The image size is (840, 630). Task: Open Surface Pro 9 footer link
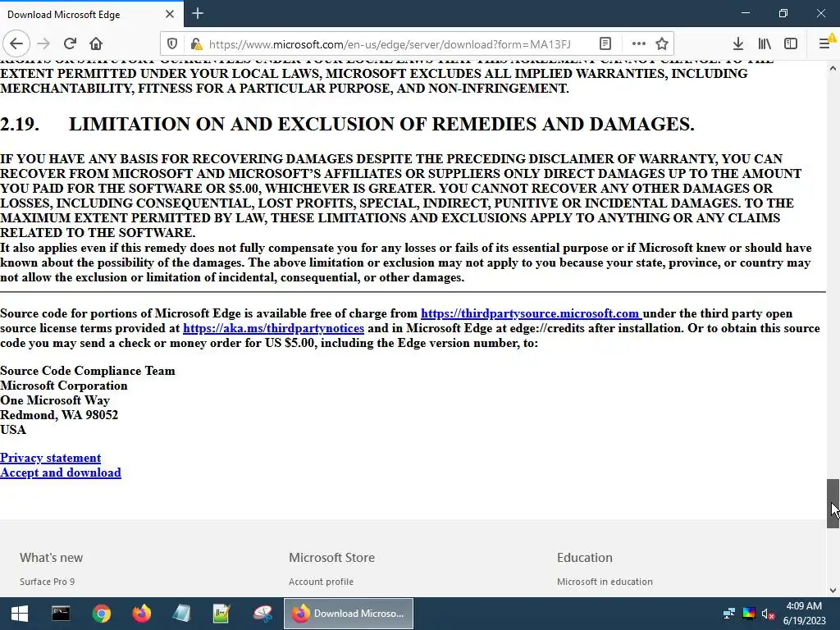tap(47, 582)
